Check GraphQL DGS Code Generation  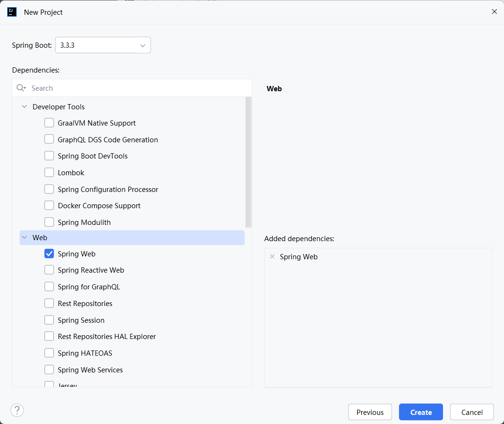[49, 139]
